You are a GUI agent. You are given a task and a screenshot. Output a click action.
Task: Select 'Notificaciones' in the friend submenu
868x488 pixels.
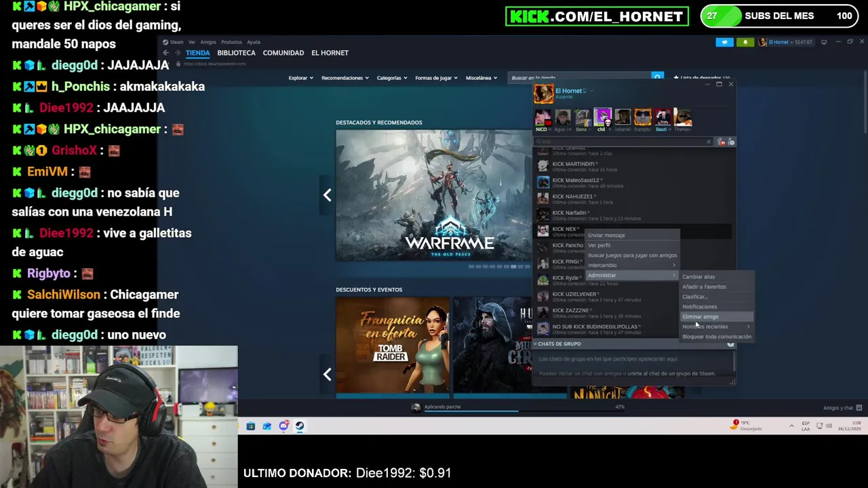click(x=699, y=306)
